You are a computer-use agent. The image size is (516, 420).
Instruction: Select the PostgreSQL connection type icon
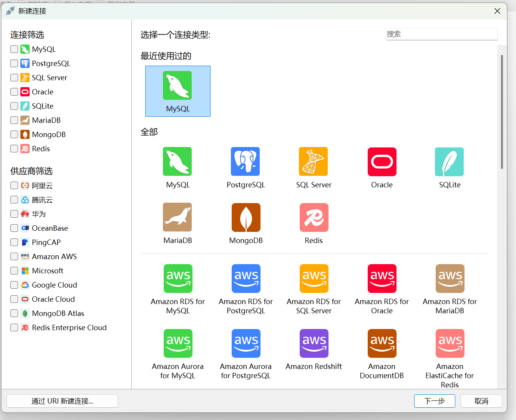click(246, 162)
